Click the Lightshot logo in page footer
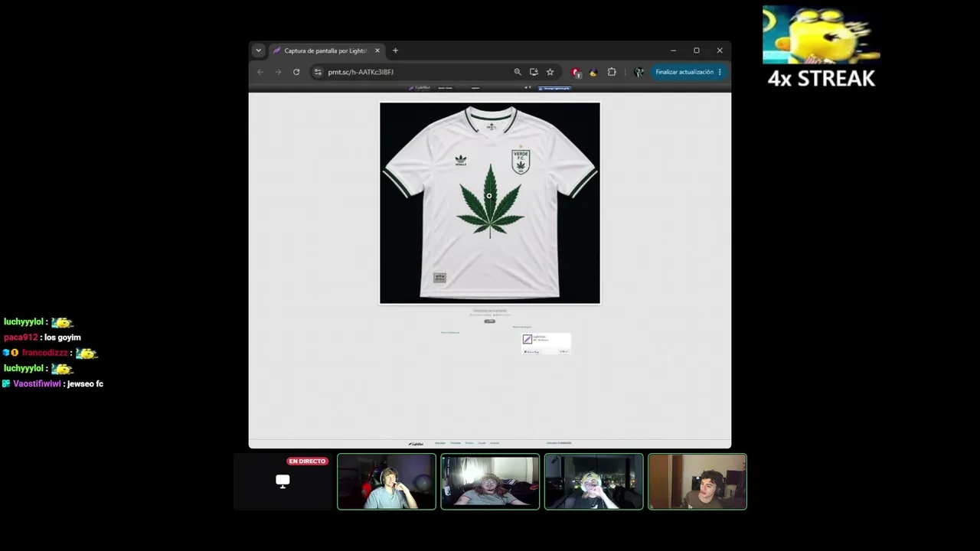 coord(416,444)
